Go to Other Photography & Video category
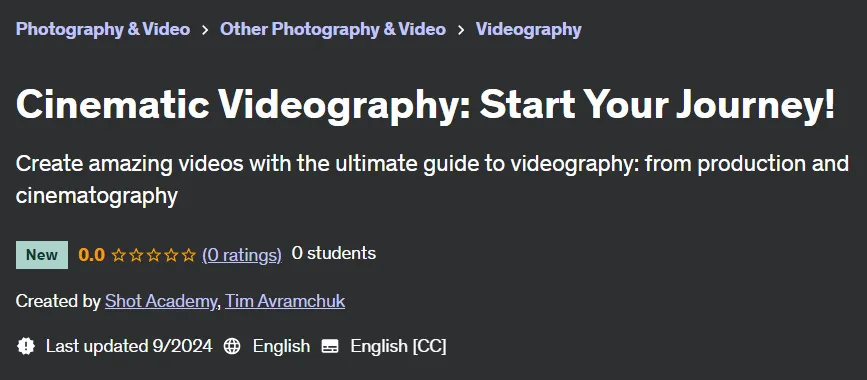867x380 pixels. (x=333, y=29)
